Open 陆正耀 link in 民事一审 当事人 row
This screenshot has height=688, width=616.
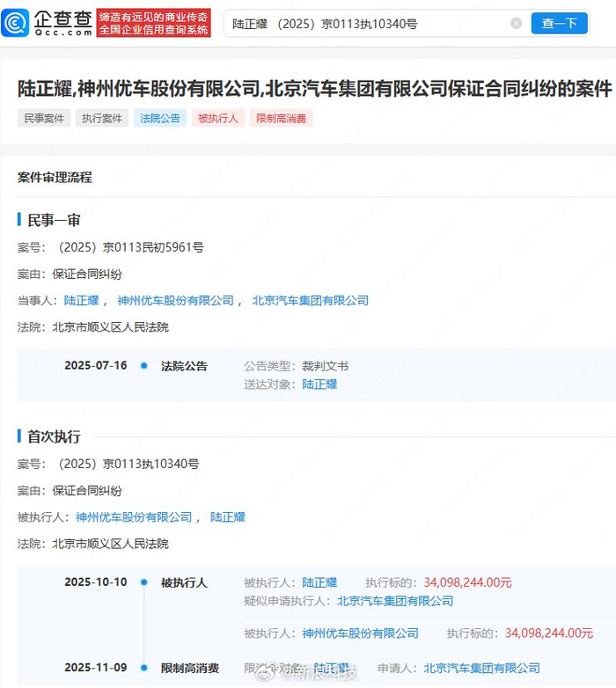(x=82, y=301)
